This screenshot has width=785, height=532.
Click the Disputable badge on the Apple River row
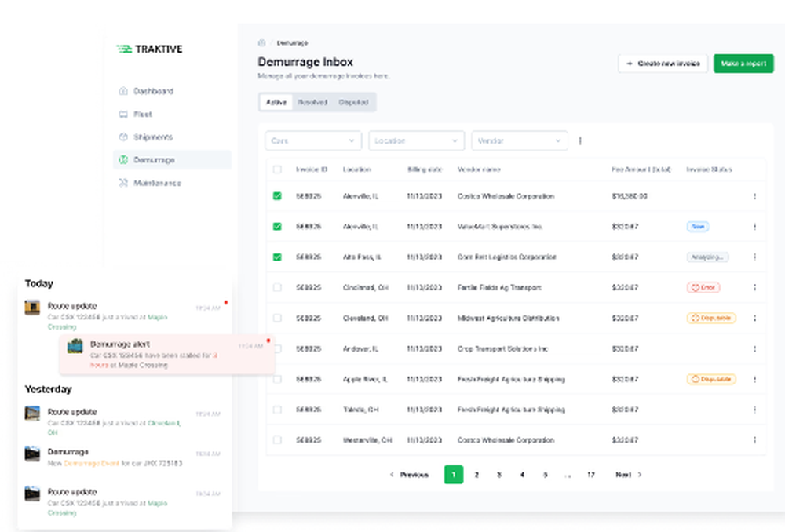pos(711,379)
